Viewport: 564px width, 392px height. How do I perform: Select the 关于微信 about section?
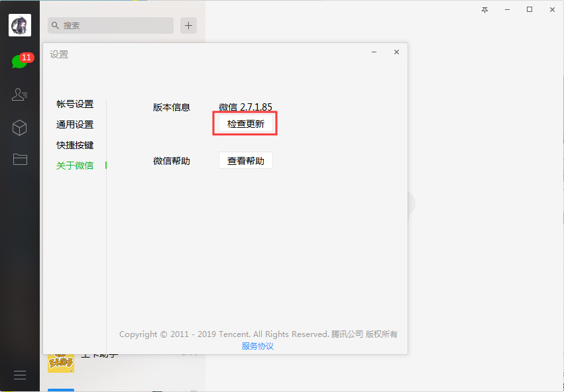(x=75, y=166)
